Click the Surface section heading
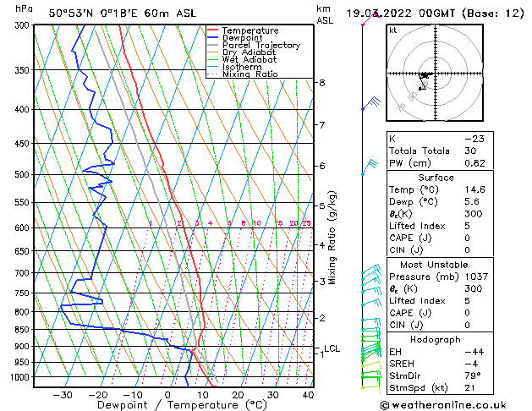Viewport: 532px width, 411px height. (x=436, y=178)
